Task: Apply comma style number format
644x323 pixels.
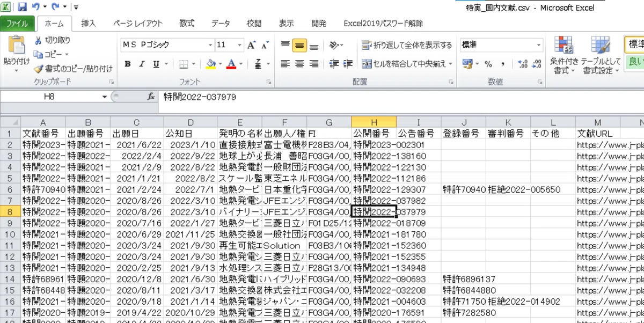Action: [x=502, y=64]
